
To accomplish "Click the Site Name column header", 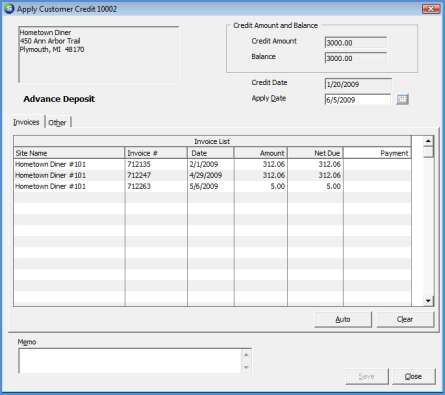I will pos(69,153).
